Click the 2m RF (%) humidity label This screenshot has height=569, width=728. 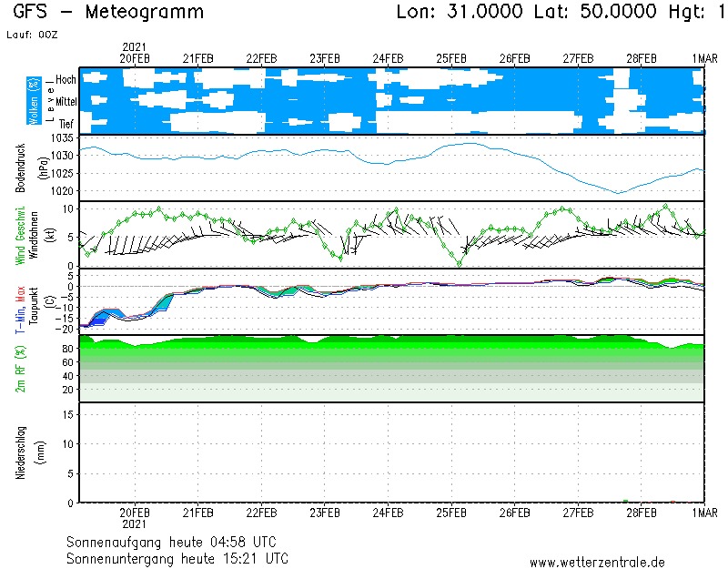click(x=20, y=368)
